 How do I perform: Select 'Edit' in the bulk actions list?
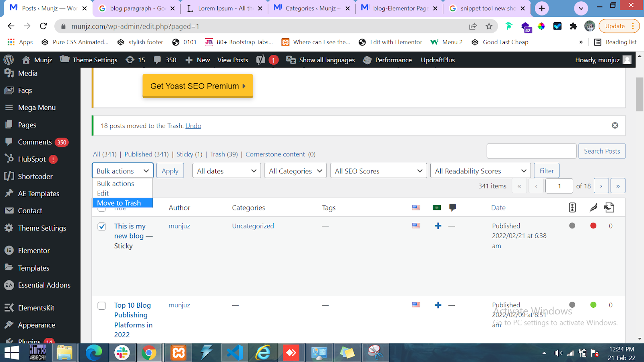[x=123, y=193]
